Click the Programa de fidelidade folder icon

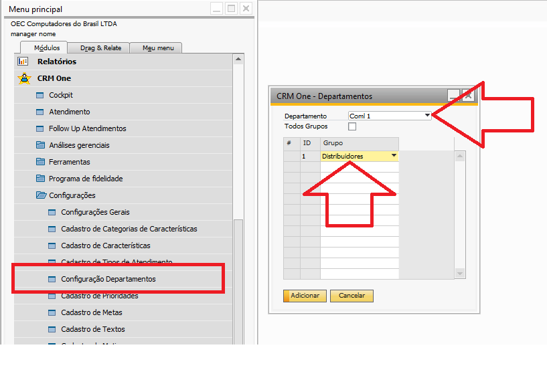point(40,179)
